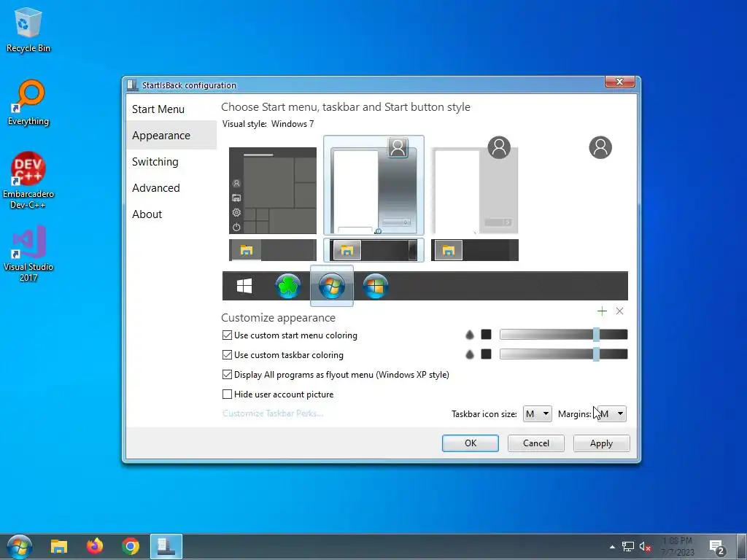Click the start menu color black swatch

point(486,335)
